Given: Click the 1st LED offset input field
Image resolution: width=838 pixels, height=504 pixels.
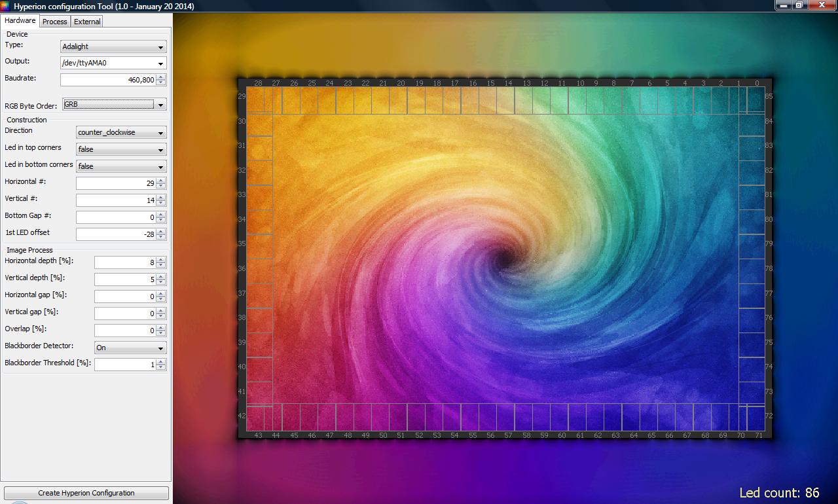Looking at the screenshot, I should pos(116,234).
